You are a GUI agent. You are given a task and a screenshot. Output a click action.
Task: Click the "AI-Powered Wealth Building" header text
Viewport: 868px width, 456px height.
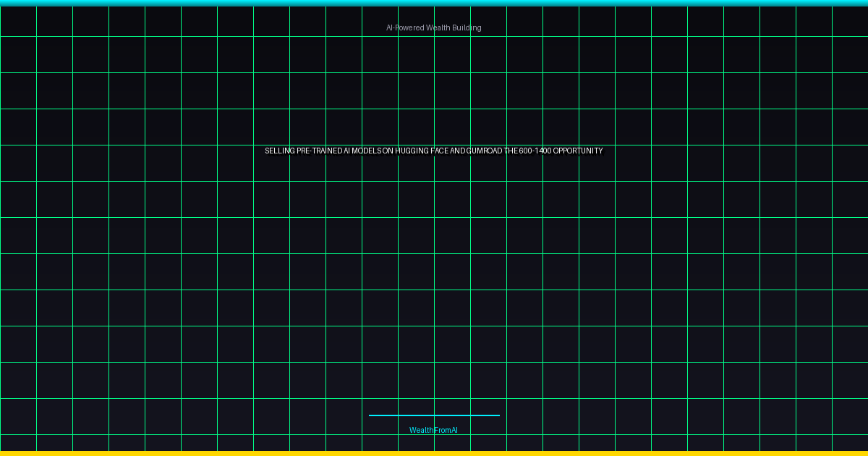tap(433, 28)
